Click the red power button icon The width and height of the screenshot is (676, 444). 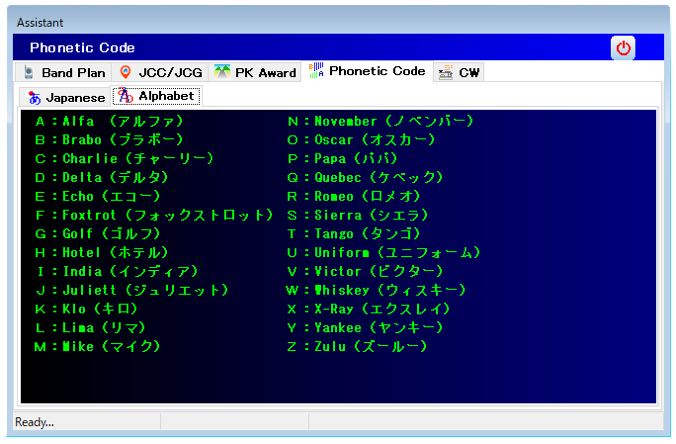coord(623,48)
